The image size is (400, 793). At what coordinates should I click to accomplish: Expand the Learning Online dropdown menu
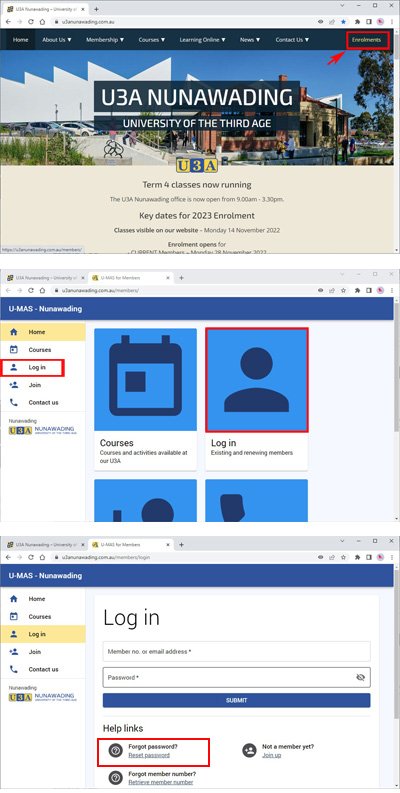[x=202, y=40]
